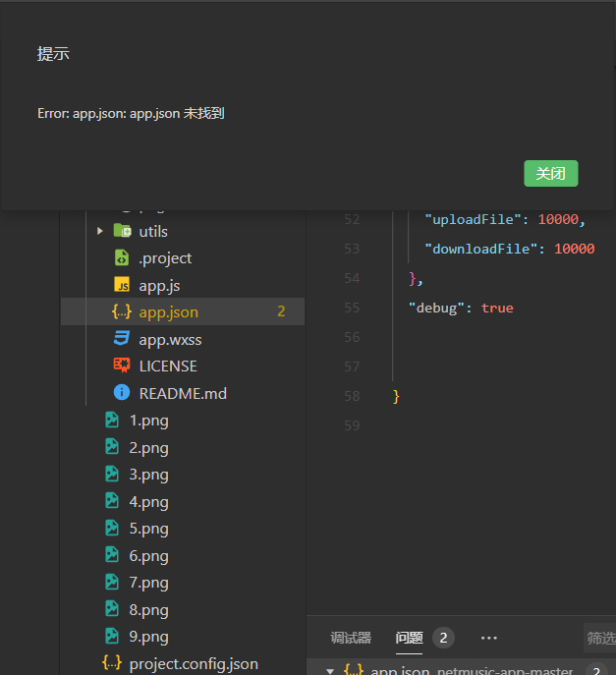Click the app.wxss stylesheet icon

point(122,339)
